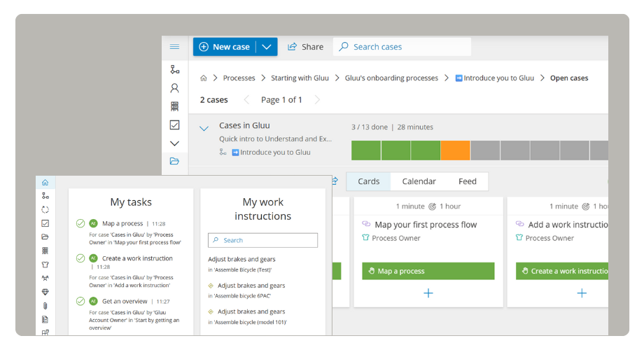This screenshot has height=350, width=644.
Task: Open Adjust brakes and gears in Assemble bicycle 6PAC
Action: tap(251, 286)
